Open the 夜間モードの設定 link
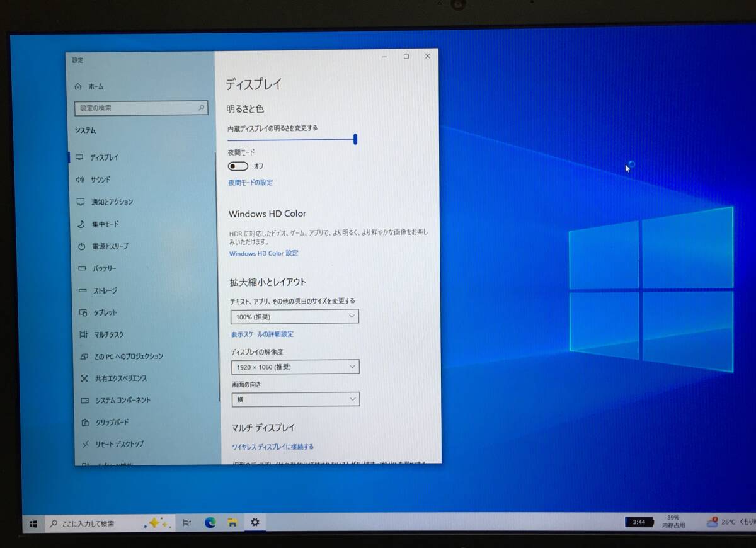This screenshot has width=756, height=548. pyautogui.click(x=251, y=183)
